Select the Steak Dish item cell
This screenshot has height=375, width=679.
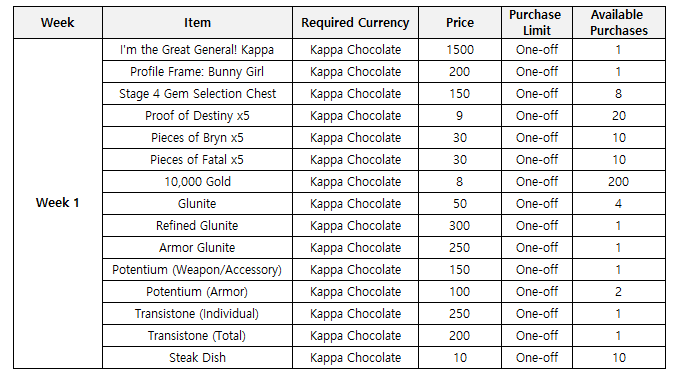(x=197, y=358)
